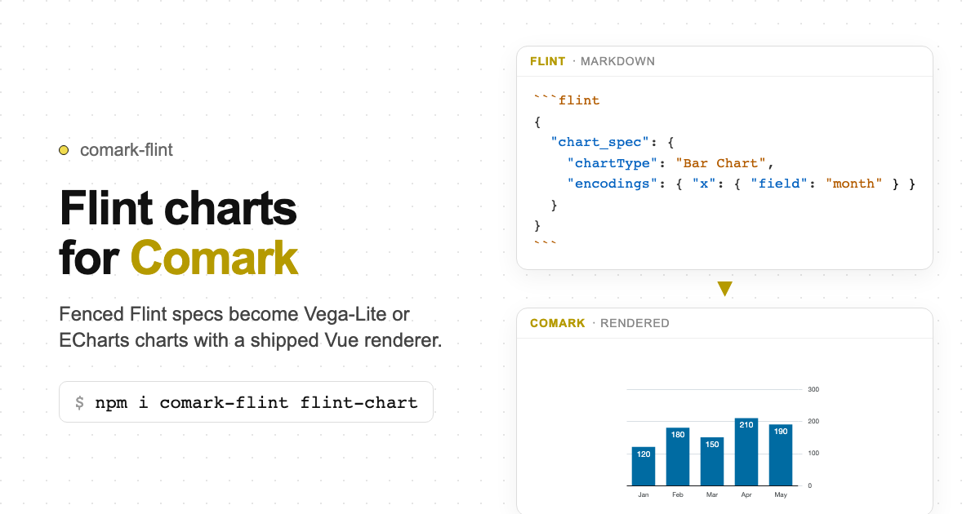This screenshot has width=980, height=514.
Task: Click the comark-flint package name label
Action: point(127,150)
